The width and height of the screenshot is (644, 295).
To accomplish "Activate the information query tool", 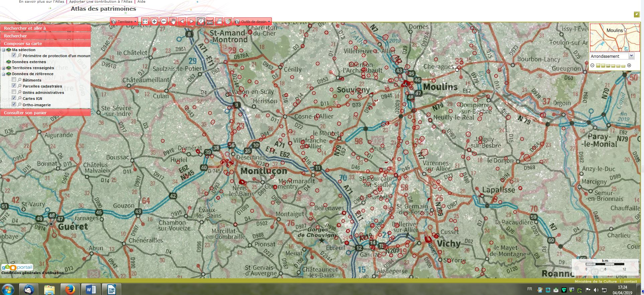I will click(x=201, y=21).
